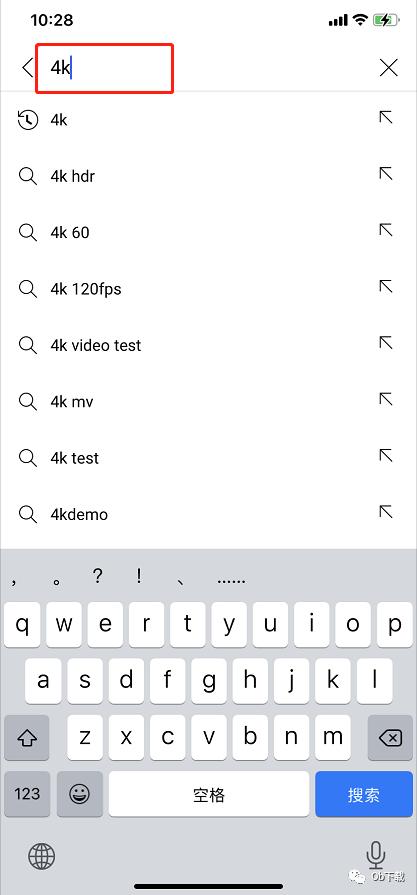The width and height of the screenshot is (417, 895).
Task: Insert '4k test' via its arrow icon
Action: click(386, 455)
